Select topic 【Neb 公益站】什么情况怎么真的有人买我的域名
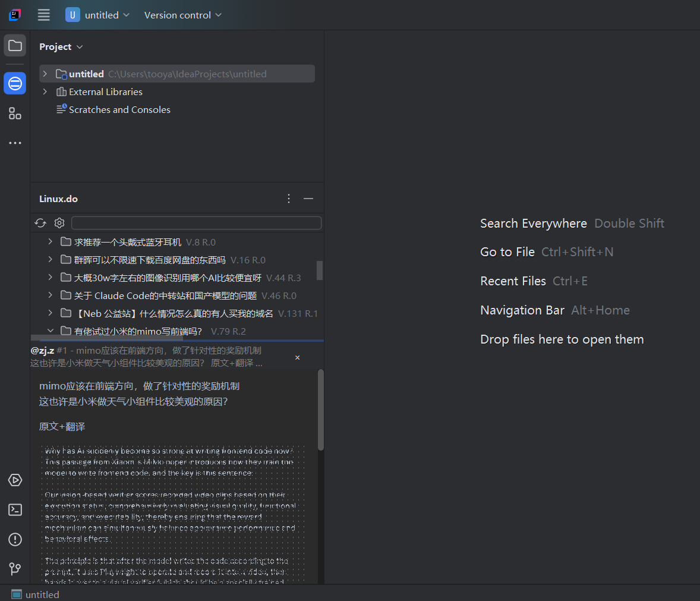This screenshot has width=700, height=601. 173,313
